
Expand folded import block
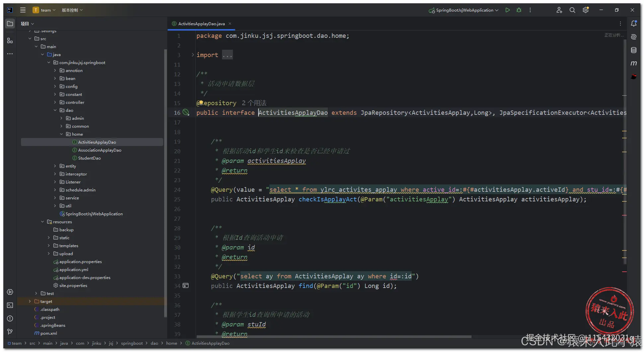[192, 55]
